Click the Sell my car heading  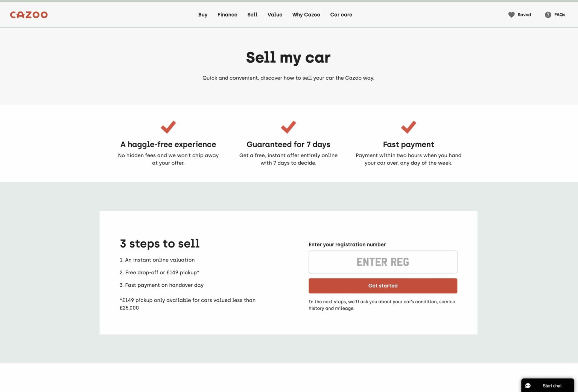pos(288,57)
